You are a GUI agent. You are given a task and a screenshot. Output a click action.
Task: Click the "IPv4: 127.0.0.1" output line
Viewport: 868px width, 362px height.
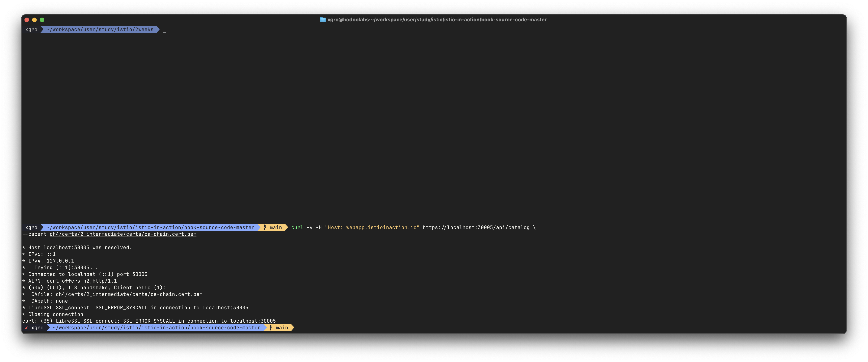(48, 261)
